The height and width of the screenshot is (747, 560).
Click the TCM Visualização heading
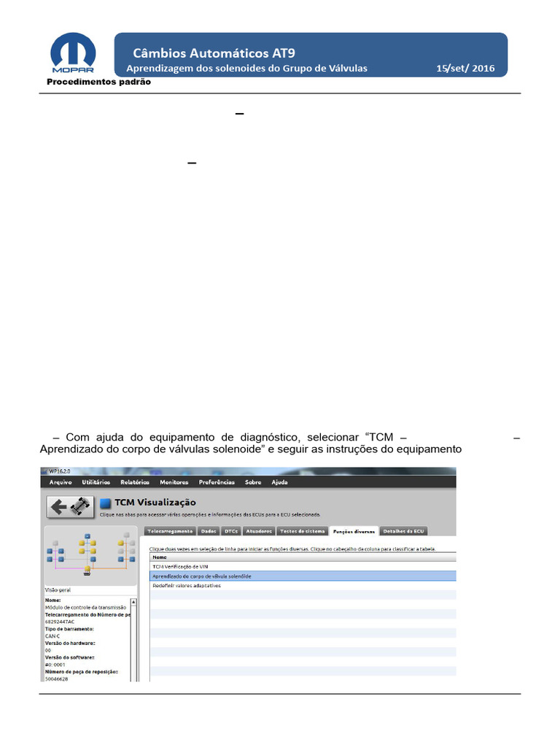pos(155,502)
